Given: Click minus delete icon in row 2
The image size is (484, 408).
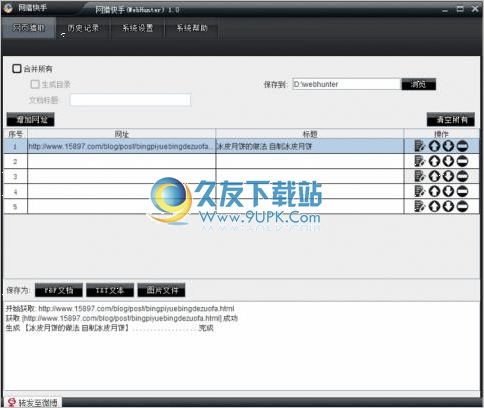Looking at the screenshot, I should point(462,161).
